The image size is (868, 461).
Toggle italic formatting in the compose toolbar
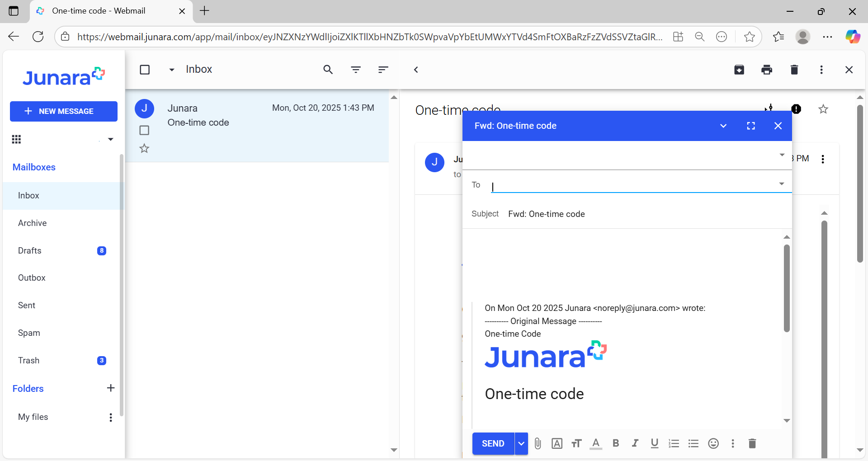[635, 443]
